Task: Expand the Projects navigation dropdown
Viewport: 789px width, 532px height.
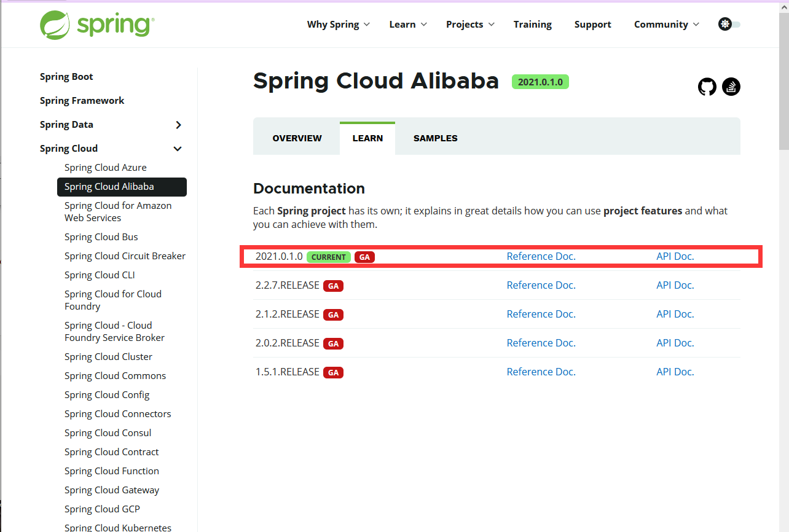Action: (x=470, y=24)
